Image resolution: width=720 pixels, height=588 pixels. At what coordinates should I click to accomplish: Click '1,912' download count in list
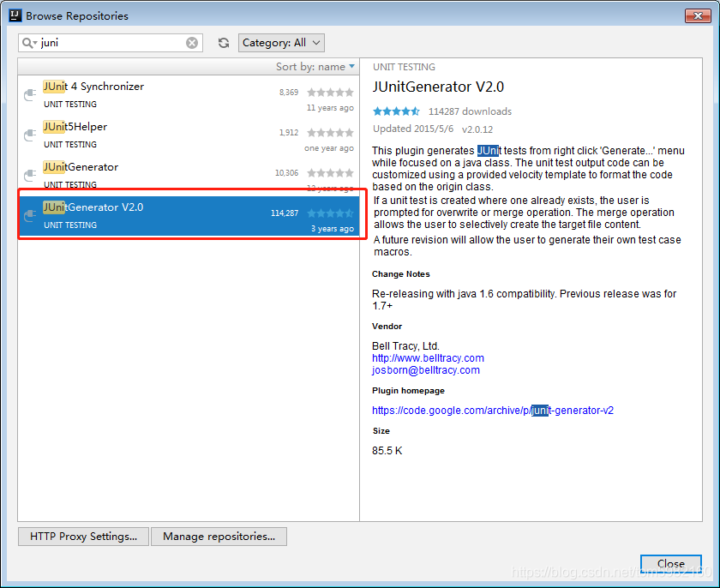[289, 133]
